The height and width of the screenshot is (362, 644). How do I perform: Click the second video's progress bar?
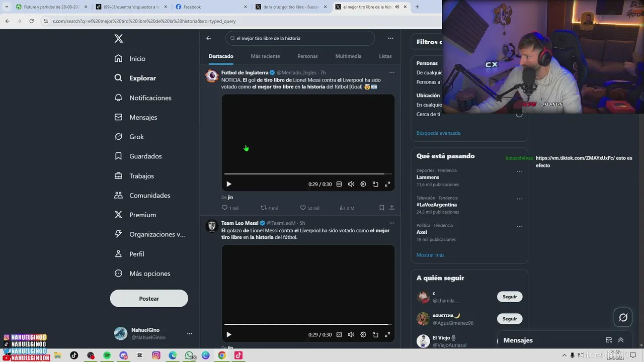point(308,324)
